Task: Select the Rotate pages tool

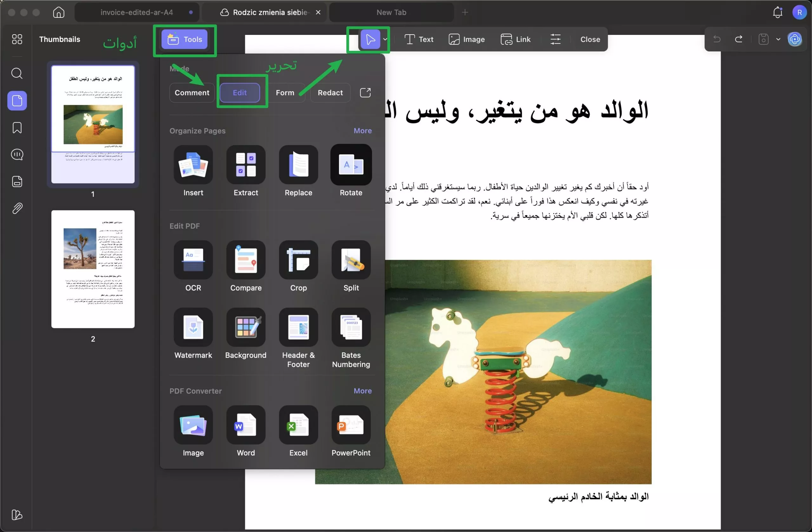Action: click(351, 166)
